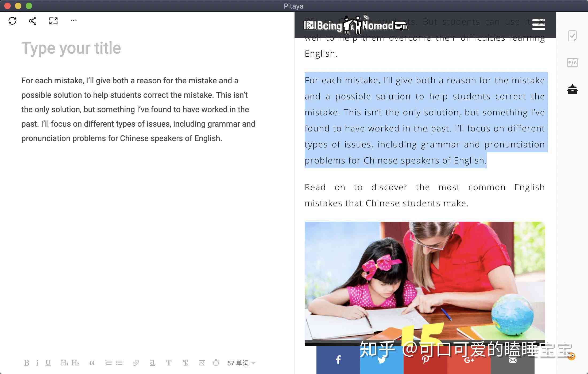Image resolution: width=588 pixels, height=374 pixels.
Task: Expand the more options menu top-left
Action: [73, 21]
